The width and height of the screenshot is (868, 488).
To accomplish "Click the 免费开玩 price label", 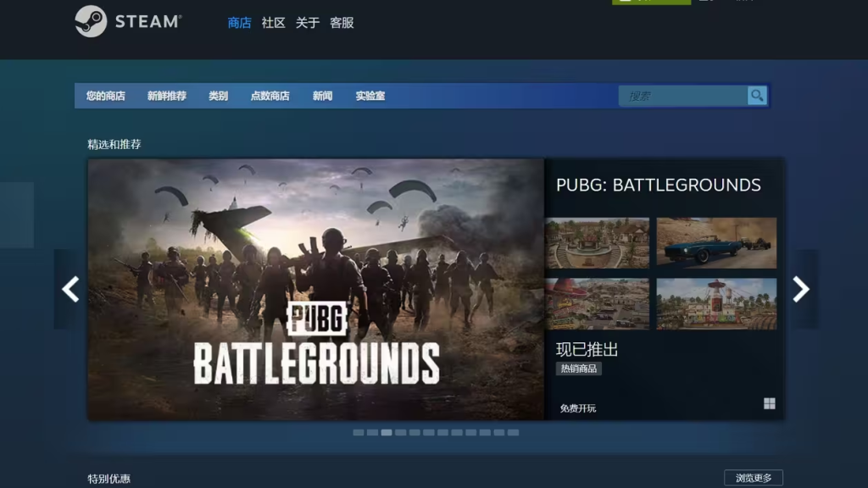I will (x=578, y=408).
